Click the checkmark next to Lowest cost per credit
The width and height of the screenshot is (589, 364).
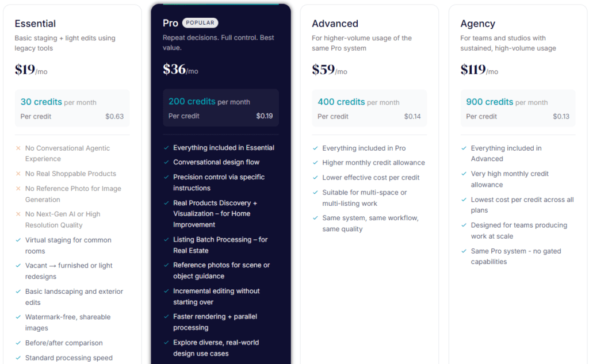pyautogui.click(x=462, y=200)
